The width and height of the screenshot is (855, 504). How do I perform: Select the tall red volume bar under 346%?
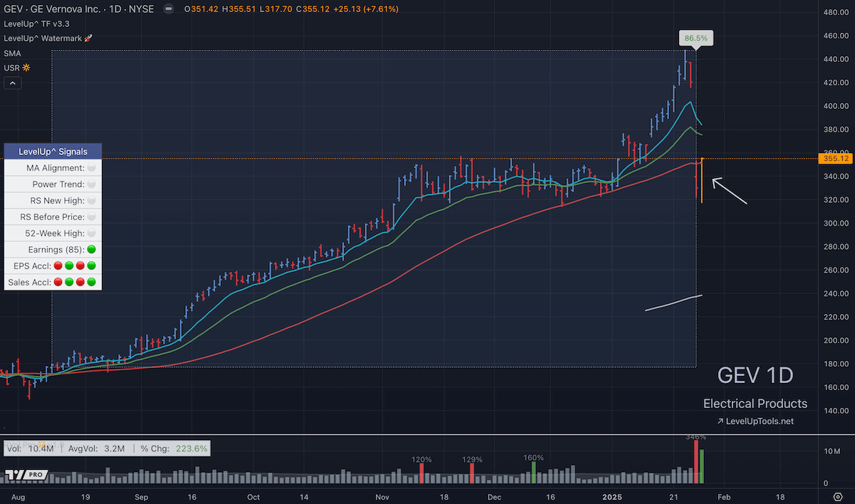[x=697, y=462]
